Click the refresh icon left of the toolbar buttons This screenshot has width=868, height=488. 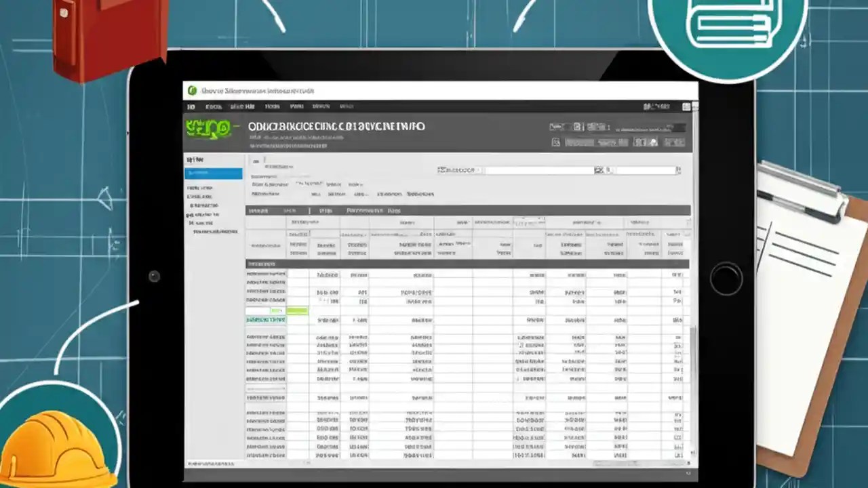(x=557, y=142)
